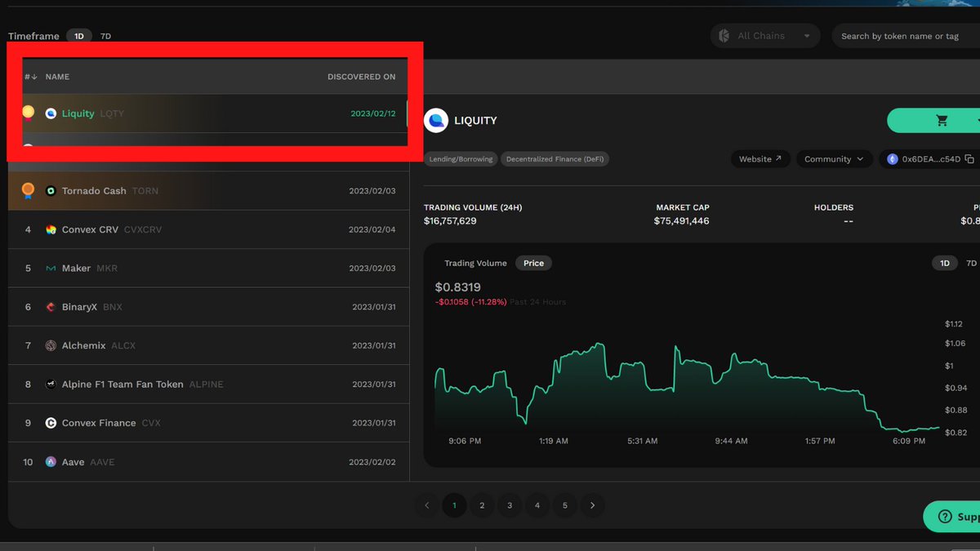
Task: Click the $16,757,629 trading volume value
Action: pyautogui.click(x=450, y=221)
